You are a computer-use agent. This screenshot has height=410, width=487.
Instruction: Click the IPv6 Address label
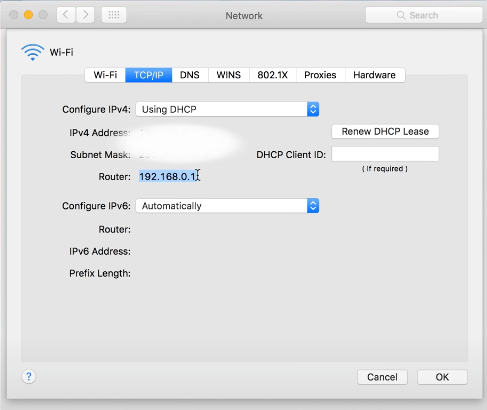pos(100,251)
